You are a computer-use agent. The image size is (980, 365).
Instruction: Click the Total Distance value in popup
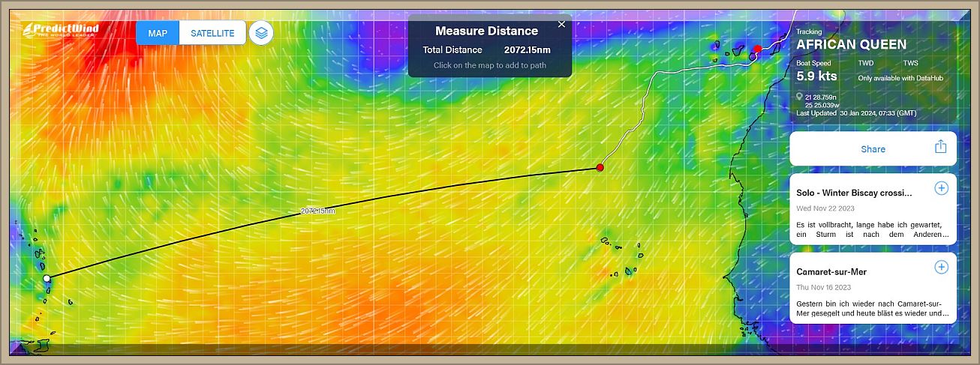tap(527, 50)
